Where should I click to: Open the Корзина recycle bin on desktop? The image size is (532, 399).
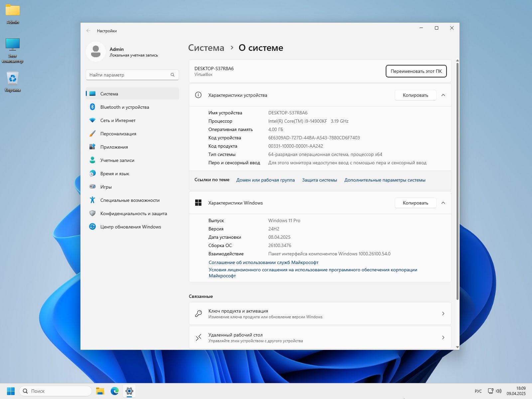[13, 82]
